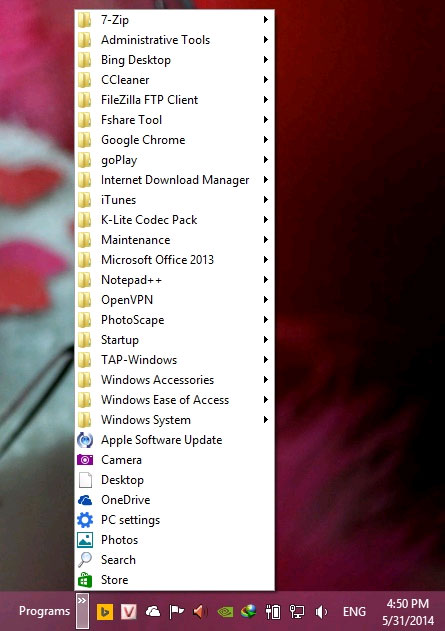Open the Fshare Tool menu entry
Viewport: 445px width, 631px height.
[175, 120]
